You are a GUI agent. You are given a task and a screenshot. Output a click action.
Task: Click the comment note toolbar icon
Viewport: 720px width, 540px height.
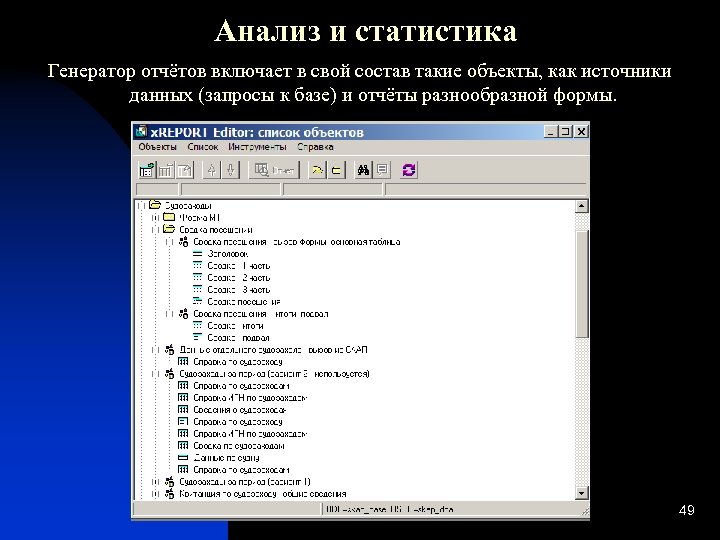[x=382, y=170]
